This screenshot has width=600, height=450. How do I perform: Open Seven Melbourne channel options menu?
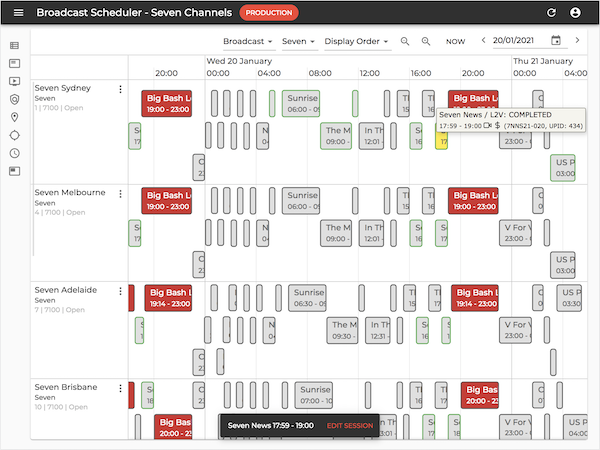(120, 194)
